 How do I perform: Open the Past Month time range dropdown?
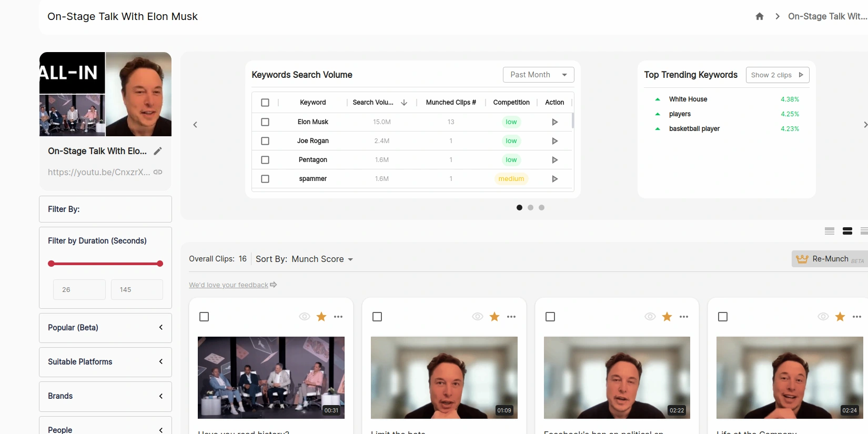538,75
